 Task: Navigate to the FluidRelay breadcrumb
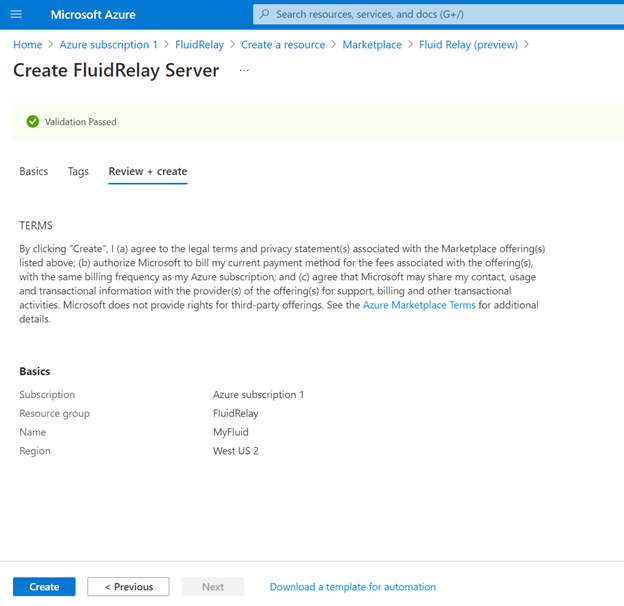tap(199, 45)
